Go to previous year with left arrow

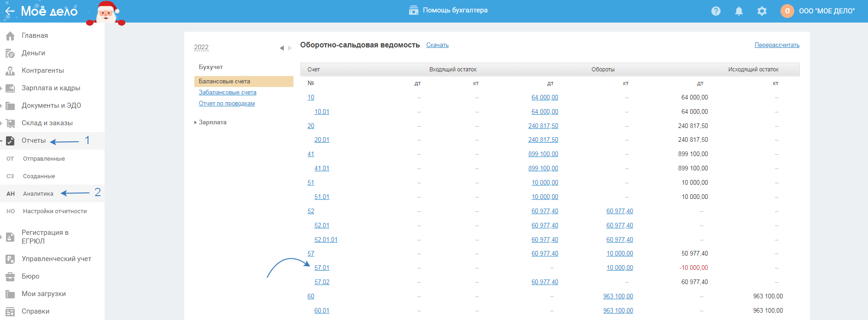[282, 48]
